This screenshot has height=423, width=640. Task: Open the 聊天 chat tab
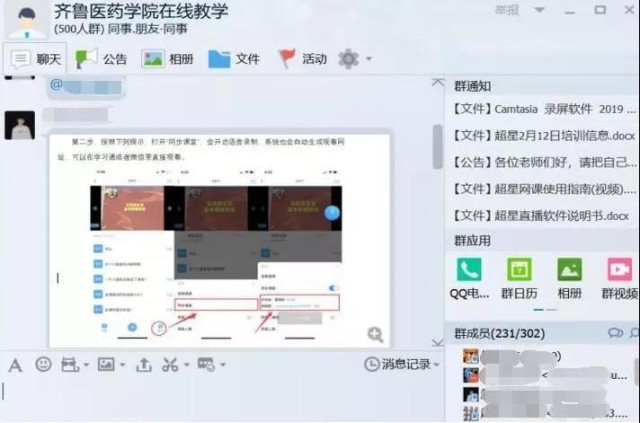pyautogui.click(x=36, y=59)
